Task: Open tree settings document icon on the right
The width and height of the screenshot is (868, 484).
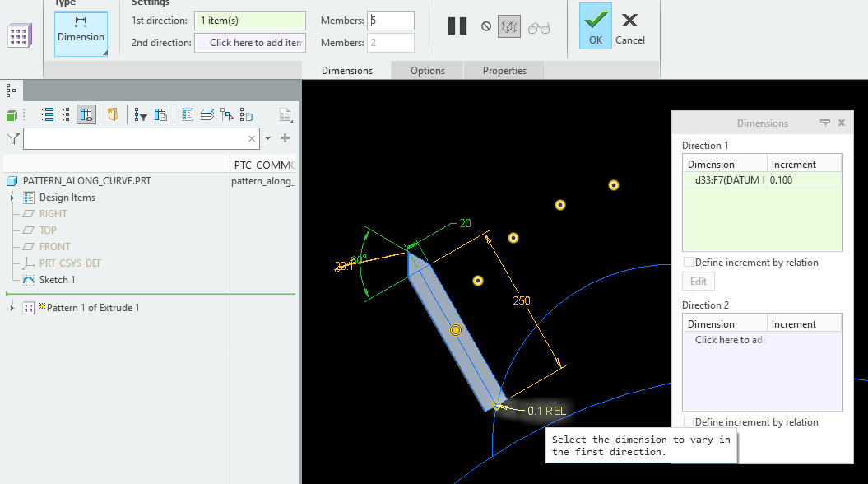Action: [283, 114]
